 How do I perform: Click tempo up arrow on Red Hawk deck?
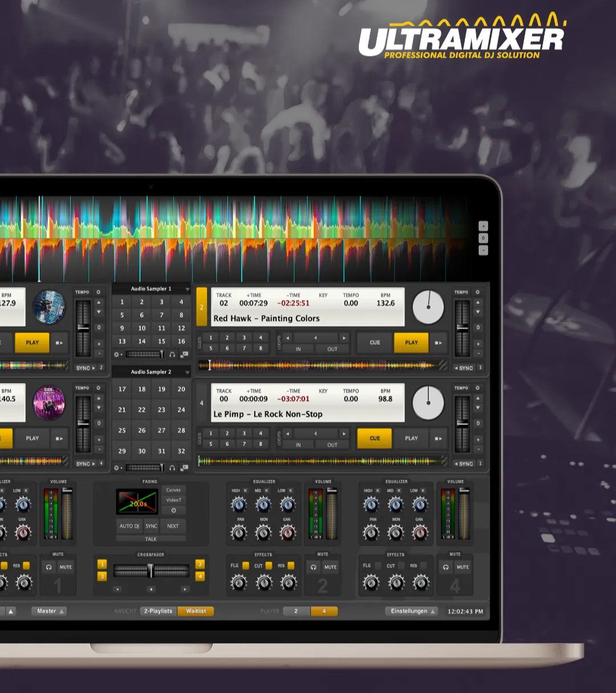point(478,302)
